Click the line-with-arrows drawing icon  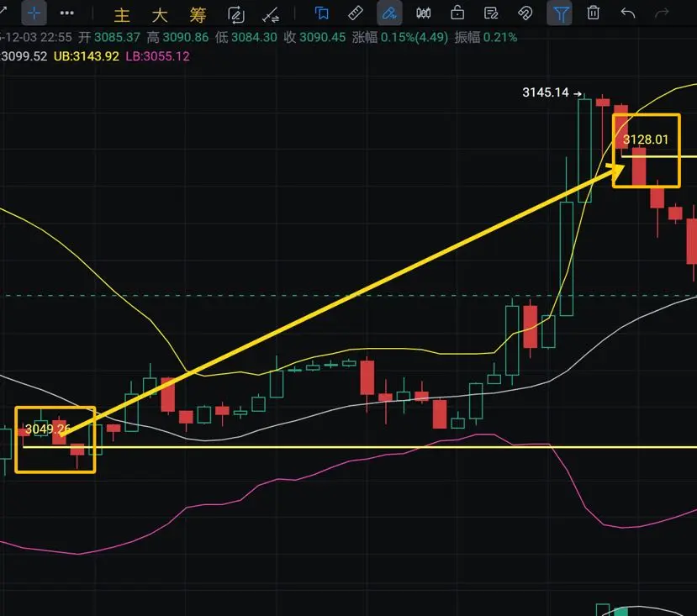tap(271, 14)
